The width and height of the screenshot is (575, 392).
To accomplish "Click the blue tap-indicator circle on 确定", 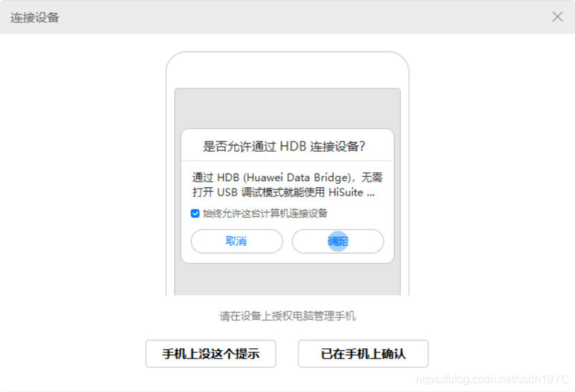I will pyautogui.click(x=338, y=241).
